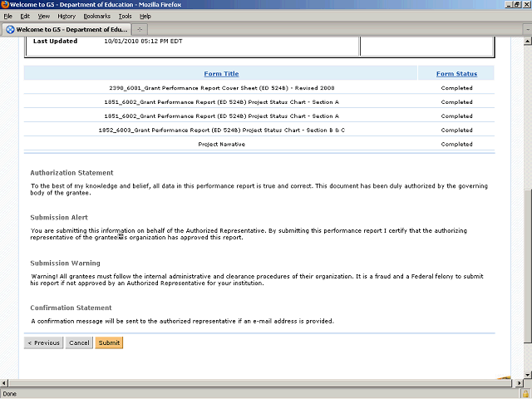The width and height of the screenshot is (532, 399).
Task: Open the Bookmarks menu
Action: (96, 16)
